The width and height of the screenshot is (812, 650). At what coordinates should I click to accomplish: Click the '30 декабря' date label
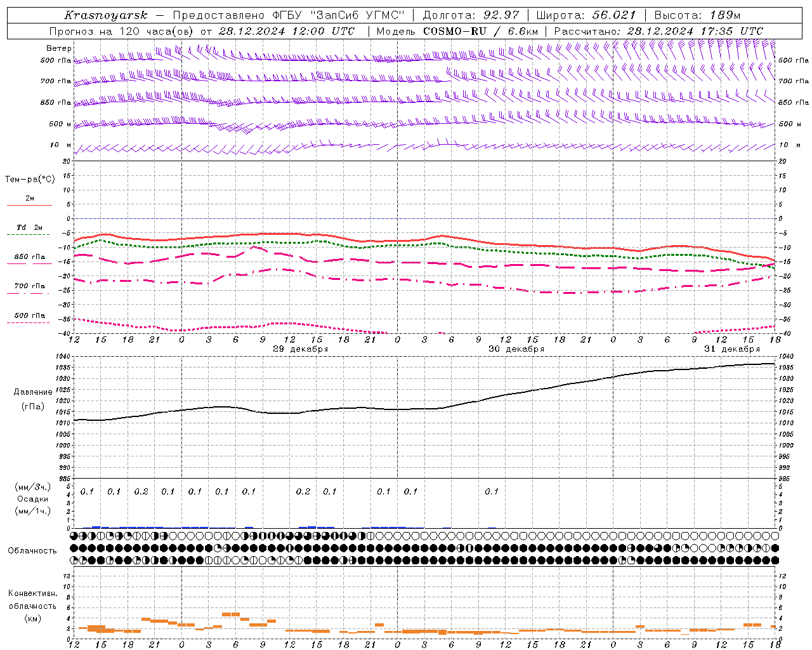(x=516, y=349)
